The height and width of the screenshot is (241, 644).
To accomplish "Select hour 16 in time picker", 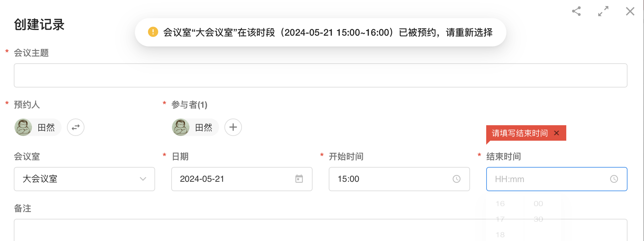I will [500, 204].
